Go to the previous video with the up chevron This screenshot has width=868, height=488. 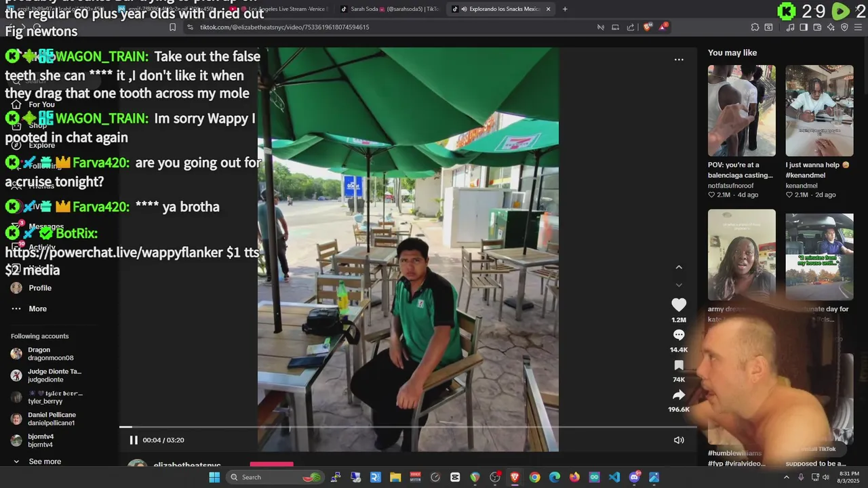[679, 267]
